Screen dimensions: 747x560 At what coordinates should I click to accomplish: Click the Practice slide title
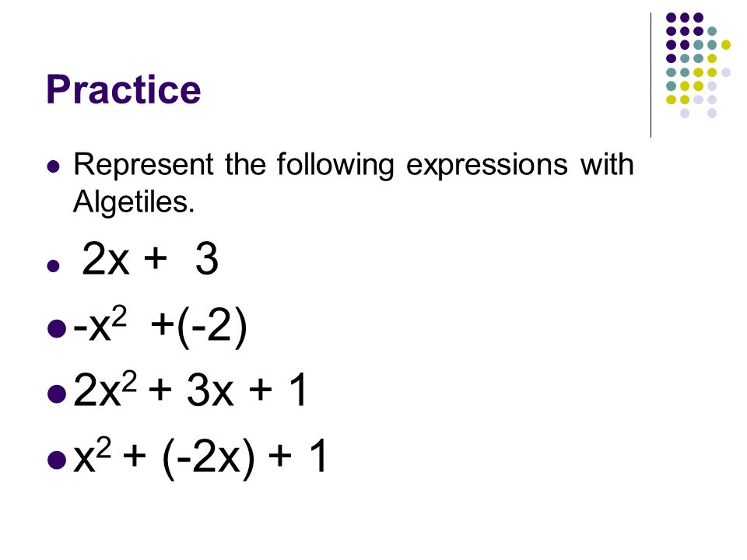click(x=124, y=89)
